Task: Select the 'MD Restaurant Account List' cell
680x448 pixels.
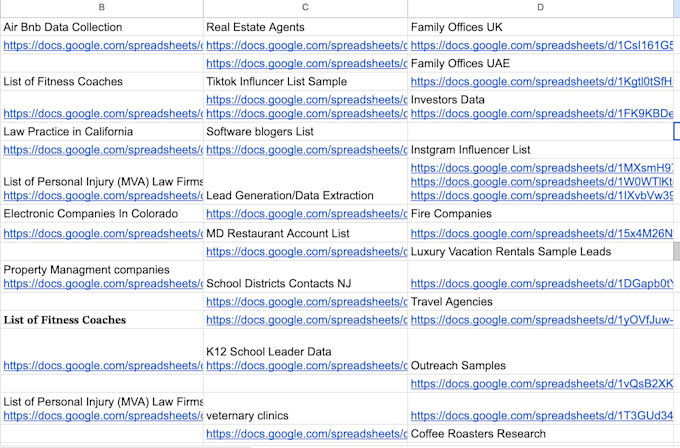Action: (305, 233)
